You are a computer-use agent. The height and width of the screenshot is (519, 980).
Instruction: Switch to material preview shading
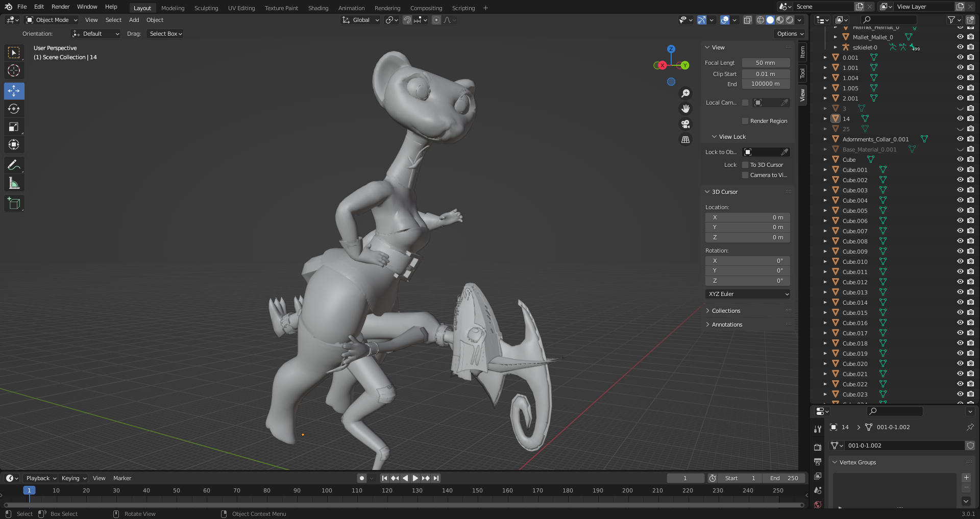pyautogui.click(x=780, y=20)
